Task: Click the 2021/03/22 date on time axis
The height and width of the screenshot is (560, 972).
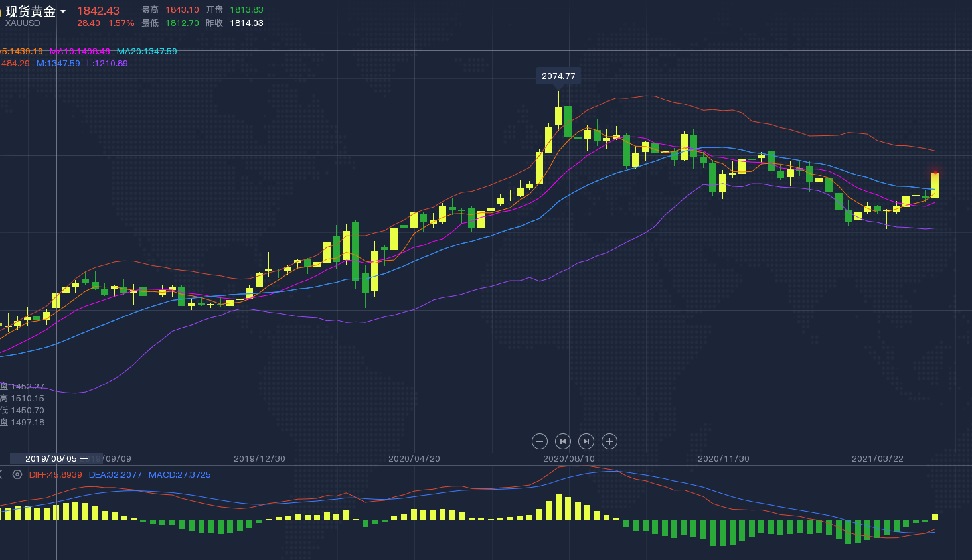Action: coord(878,459)
